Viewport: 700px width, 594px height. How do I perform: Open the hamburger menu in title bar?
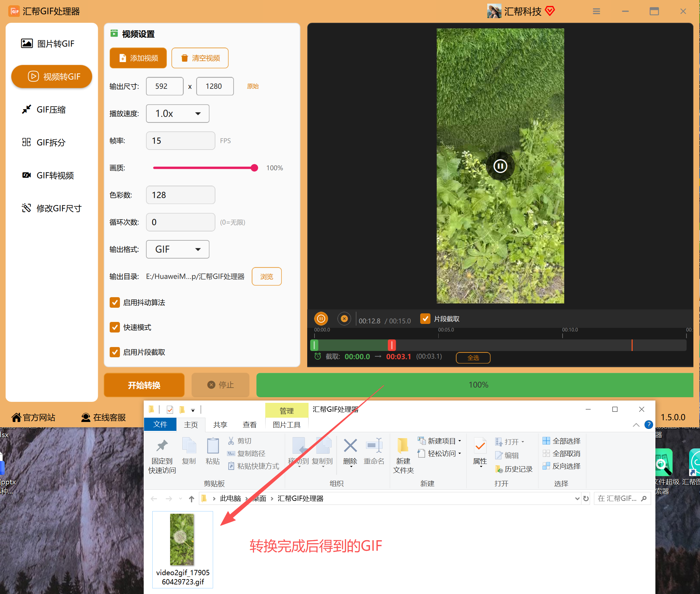596,12
